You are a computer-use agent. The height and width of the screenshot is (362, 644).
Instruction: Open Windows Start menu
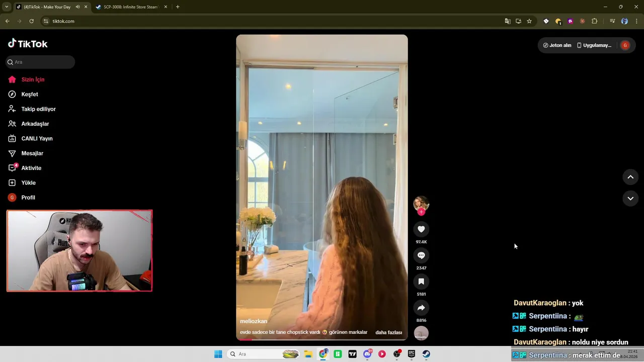[x=218, y=354]
